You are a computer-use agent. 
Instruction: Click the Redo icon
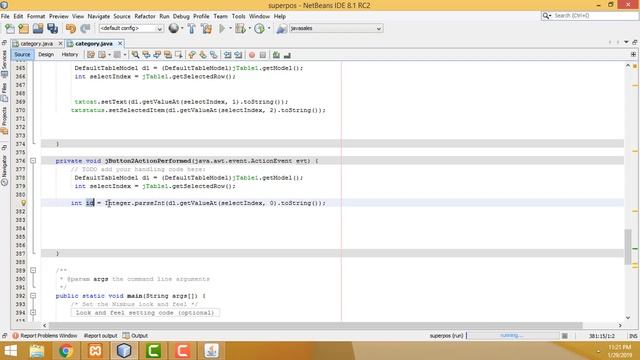click(x=85, y=28)
